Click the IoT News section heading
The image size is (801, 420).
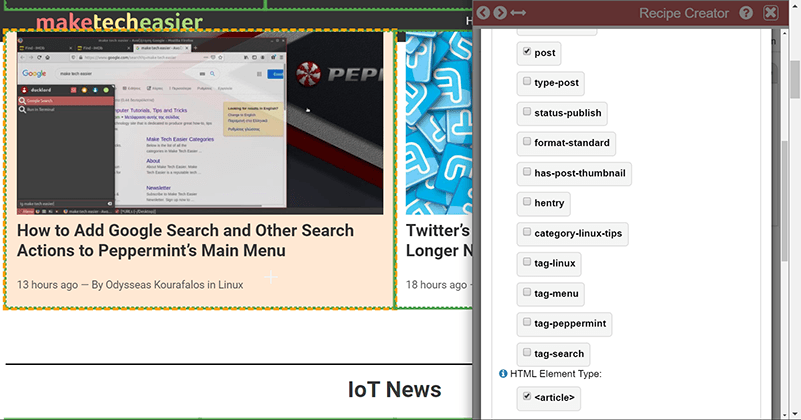[394, 390]
